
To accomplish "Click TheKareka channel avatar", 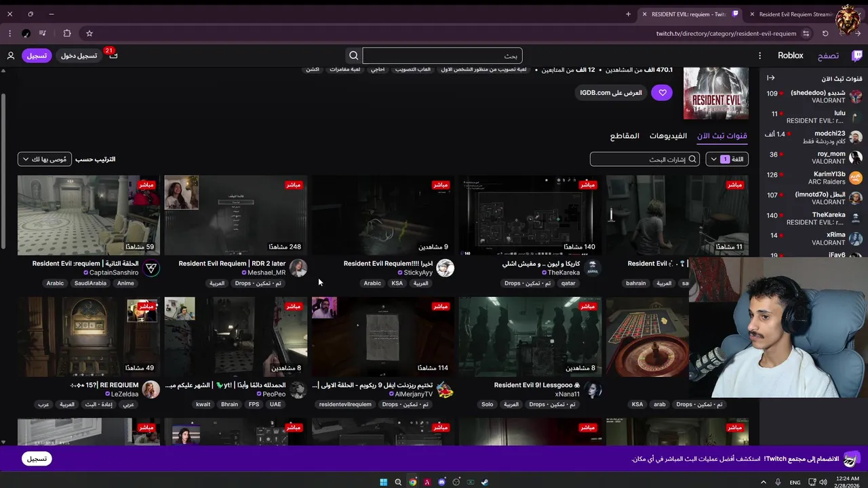I will point(593,268).
